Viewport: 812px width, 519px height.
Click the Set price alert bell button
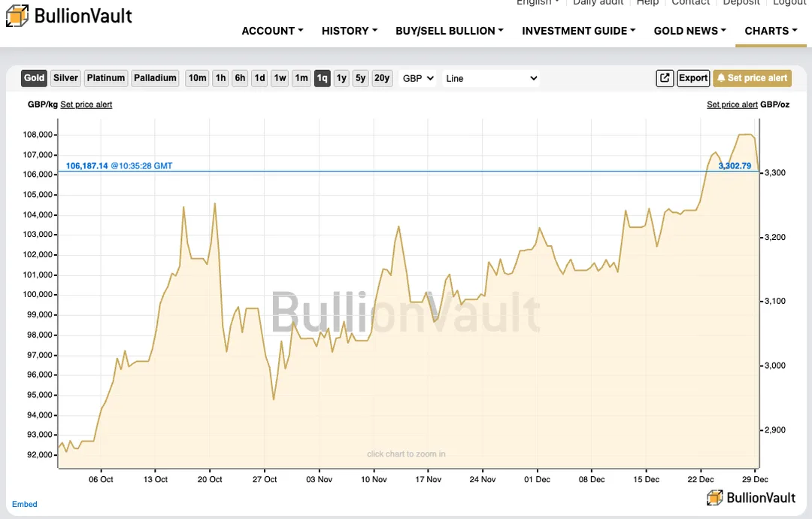click(x=752, y=78)
